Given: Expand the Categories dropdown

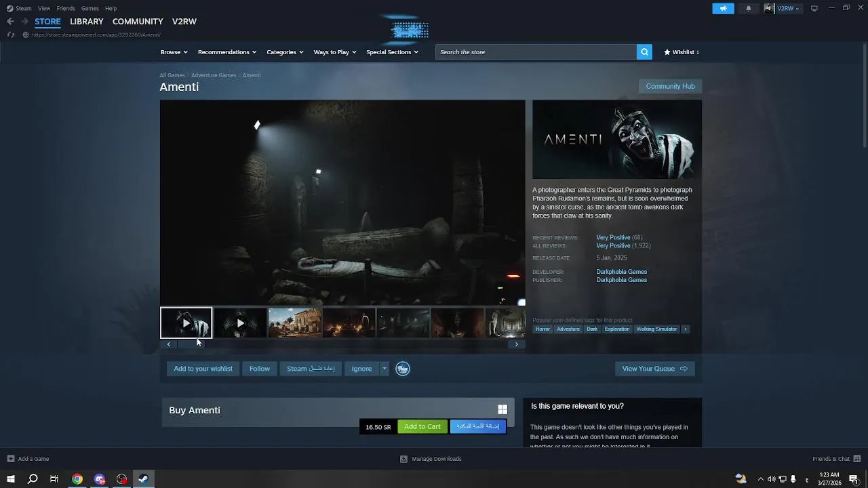Looking at the screenshot, I should click(285, 52).
